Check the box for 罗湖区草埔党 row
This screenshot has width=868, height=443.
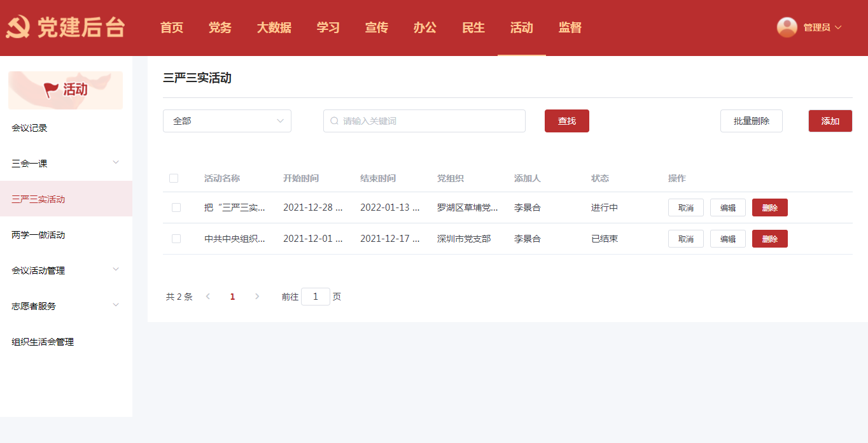[x=176, y=207]
